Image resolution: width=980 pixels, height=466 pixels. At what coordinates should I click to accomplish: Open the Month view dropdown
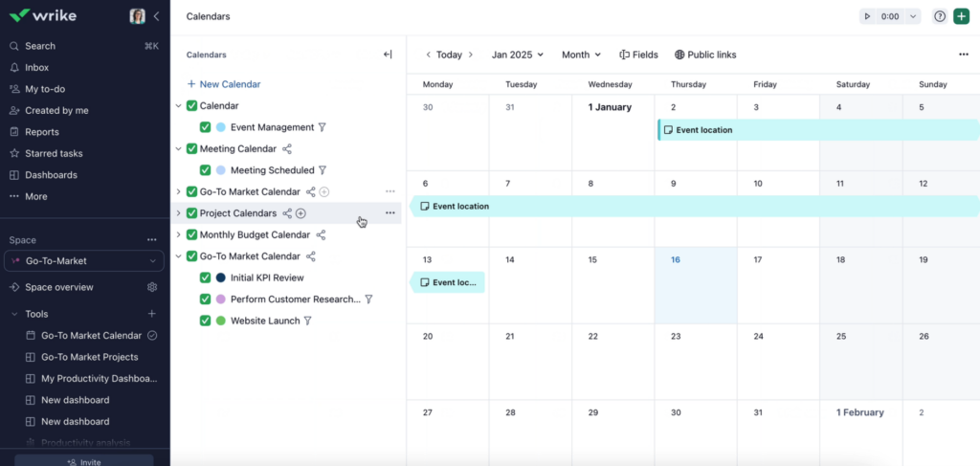(581, 55)
